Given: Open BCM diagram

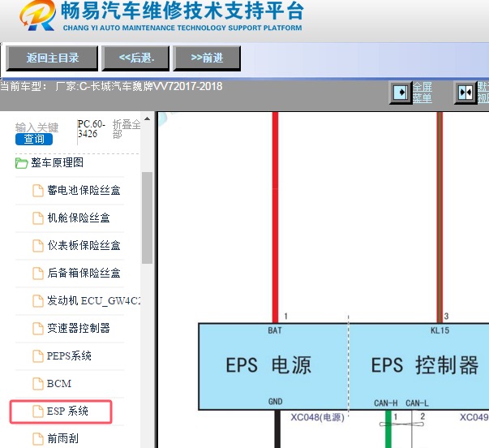Looking at the screenshot, I should (x=59, y=383).
